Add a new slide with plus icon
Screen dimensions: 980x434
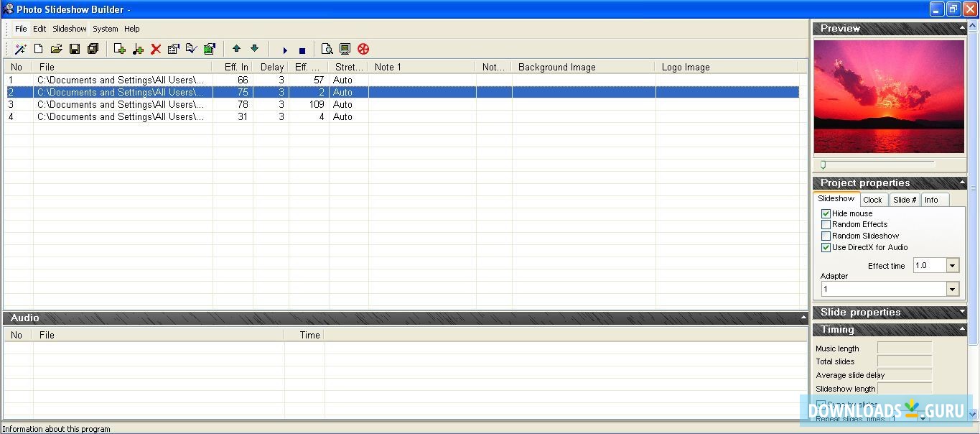point(120,49)
